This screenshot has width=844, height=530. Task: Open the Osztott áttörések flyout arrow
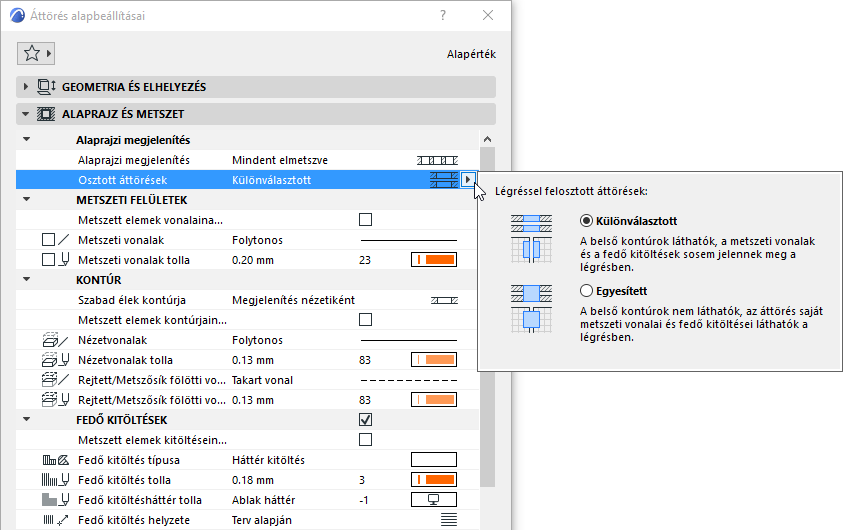point(467,180)
